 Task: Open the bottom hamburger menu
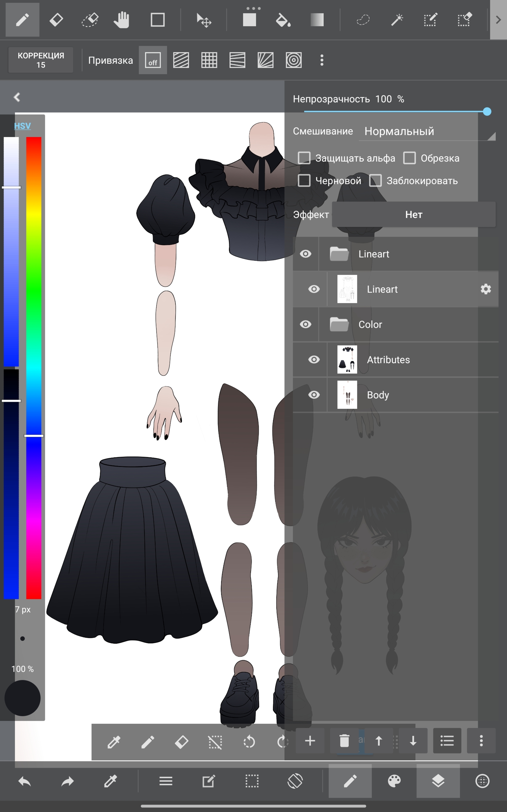click(166, 781)
